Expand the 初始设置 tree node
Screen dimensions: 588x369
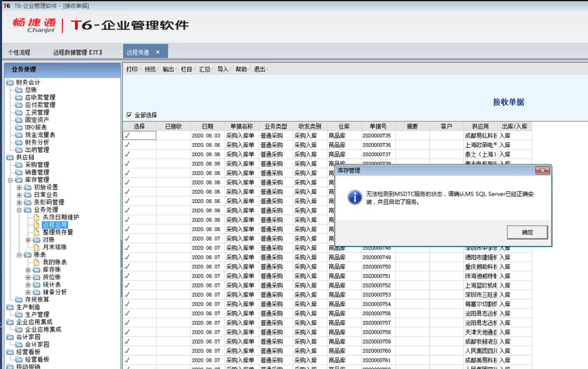pyautogui.click(x=19, y=187)
